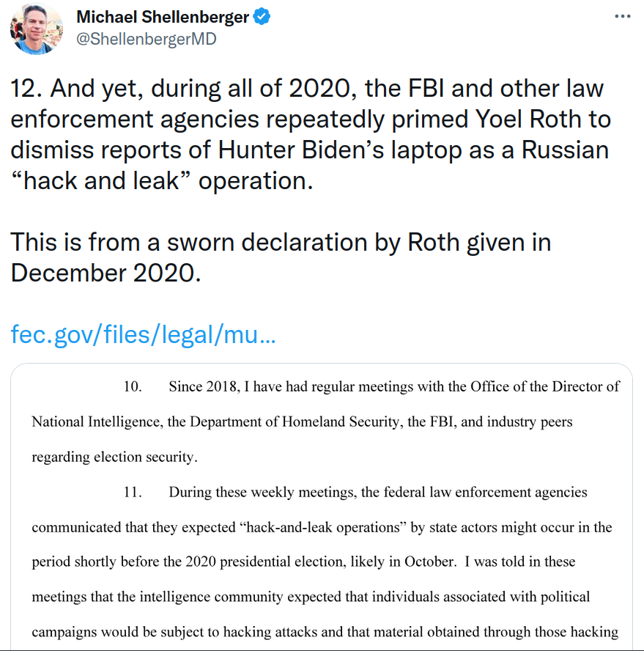Image resolution: width=644 pixels, height=651 pixels.
Task: Click the @ShellenbergerMD handle
Action: click(147, 39)
